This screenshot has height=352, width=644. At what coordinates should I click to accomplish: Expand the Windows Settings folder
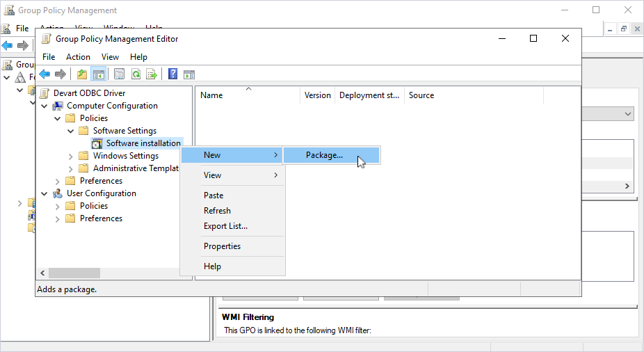point(71,156)
